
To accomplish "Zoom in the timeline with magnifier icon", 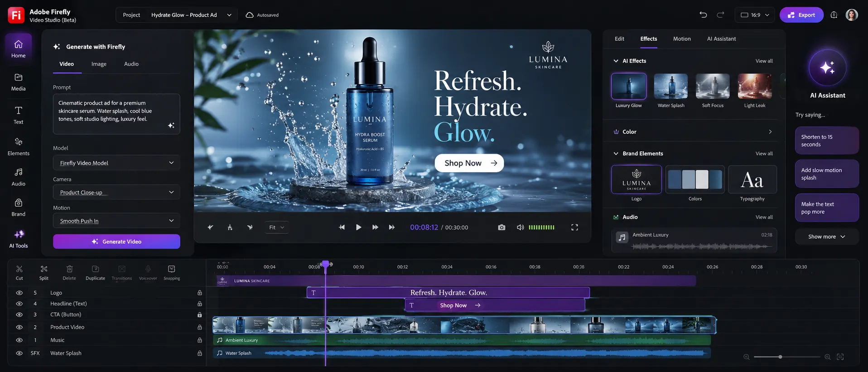I will 828,357.
